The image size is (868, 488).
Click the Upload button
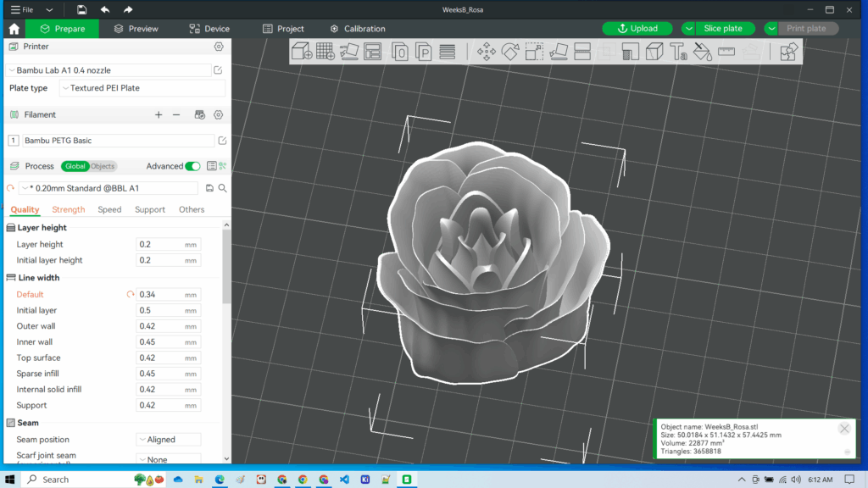pyautogui.click(x=637, y=28)
